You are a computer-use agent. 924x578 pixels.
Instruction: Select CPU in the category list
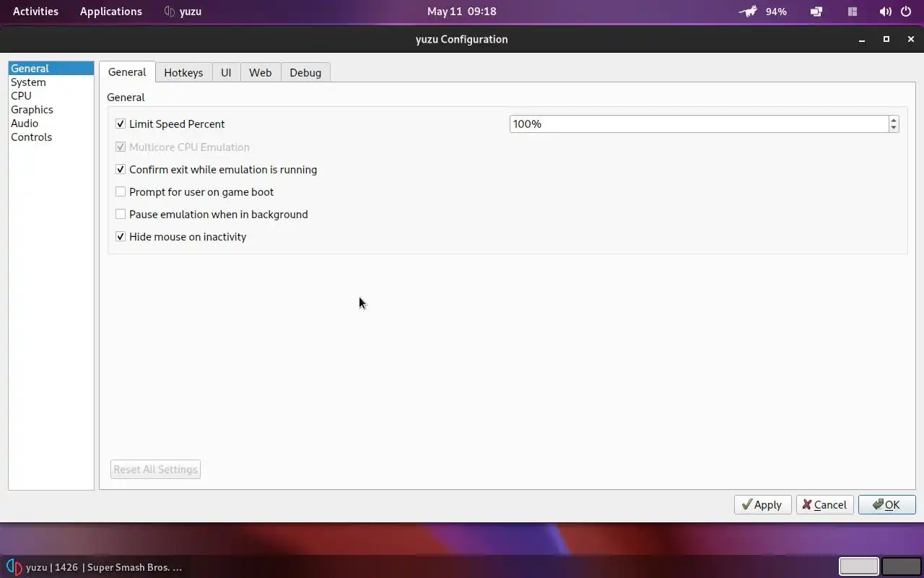click(51, 96)
